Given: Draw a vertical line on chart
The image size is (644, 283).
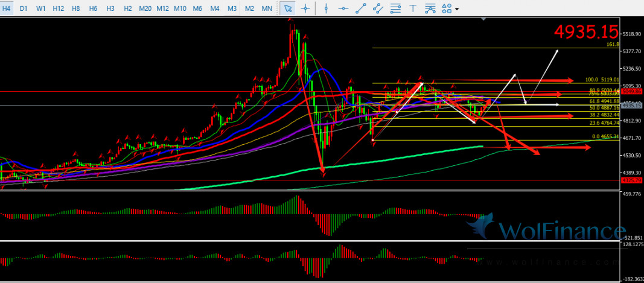Looking at the screenshot, I should click(326, 8).
